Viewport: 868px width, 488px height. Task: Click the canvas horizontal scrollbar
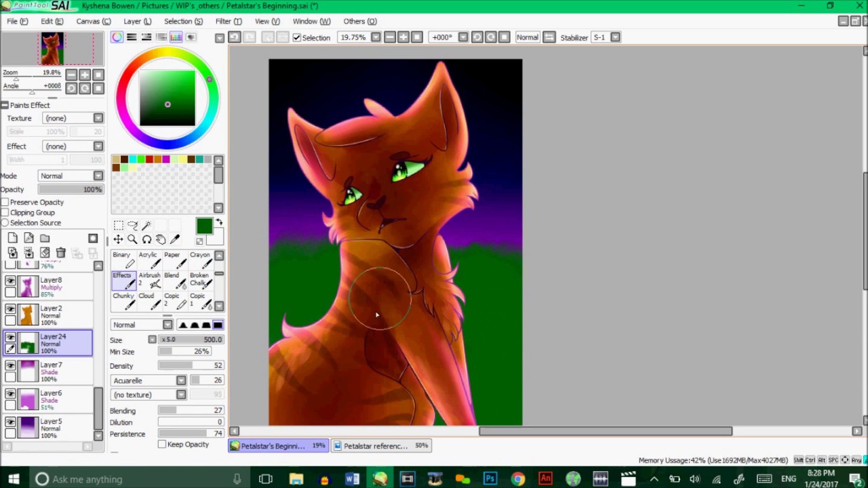(606, 431)
